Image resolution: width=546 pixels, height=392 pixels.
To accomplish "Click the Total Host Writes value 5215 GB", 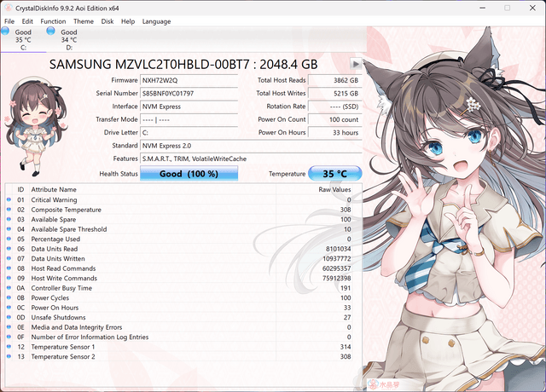I will point(335,93).
